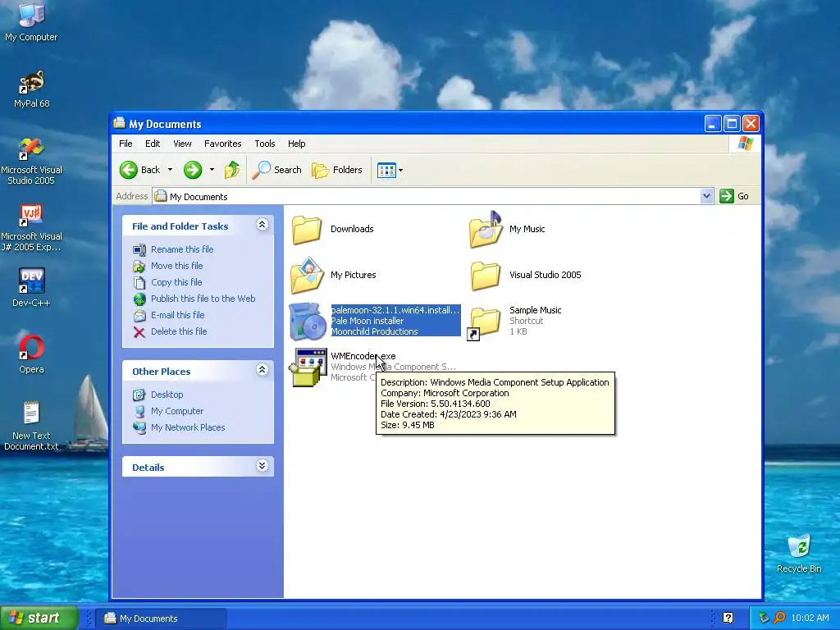Image resolution: width=840 pixels, height=630 pixels.
Task: Click Publish this file to the Web
Action: [x=203, y=299]
